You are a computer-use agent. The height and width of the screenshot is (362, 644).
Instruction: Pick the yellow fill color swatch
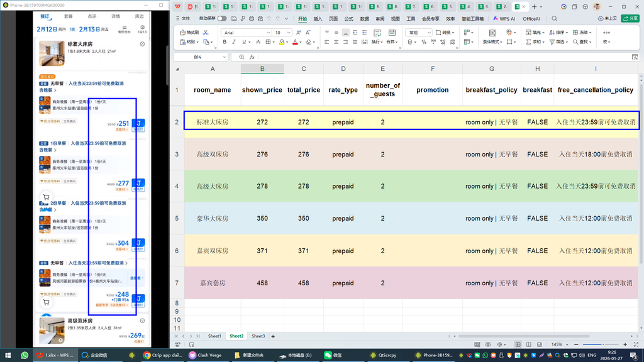pos(282,42)
